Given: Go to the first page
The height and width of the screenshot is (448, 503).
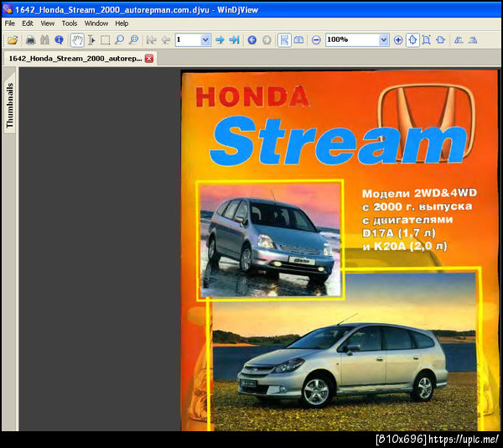Looking at the screenshot, I should point(151,40).
